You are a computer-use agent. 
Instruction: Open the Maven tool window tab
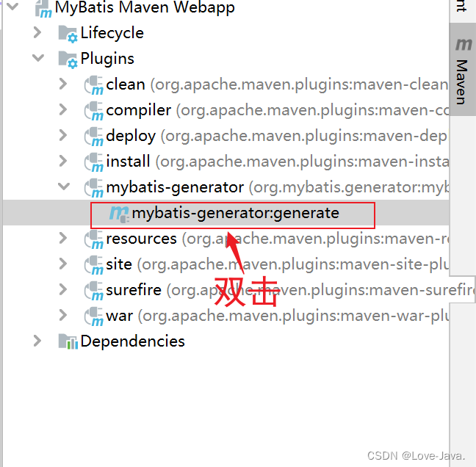coord(463,70)
